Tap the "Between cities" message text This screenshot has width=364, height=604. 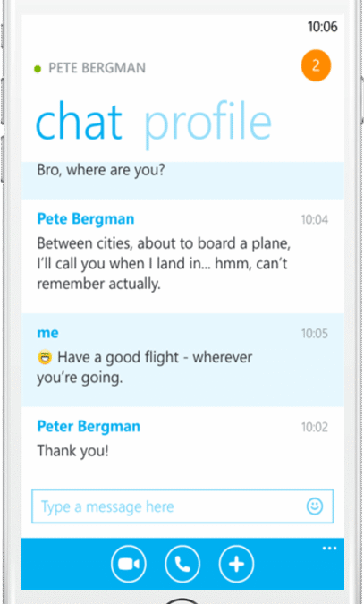[x=164, y=264]
